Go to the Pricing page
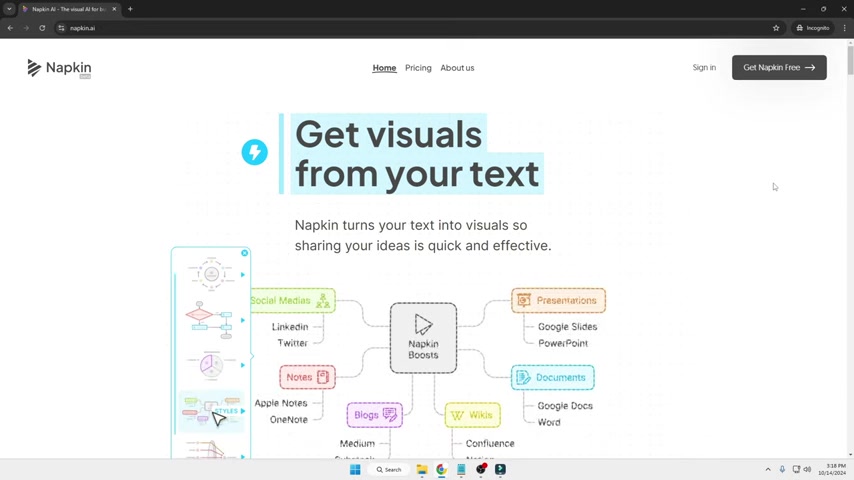854x480 pixels. 418,68
